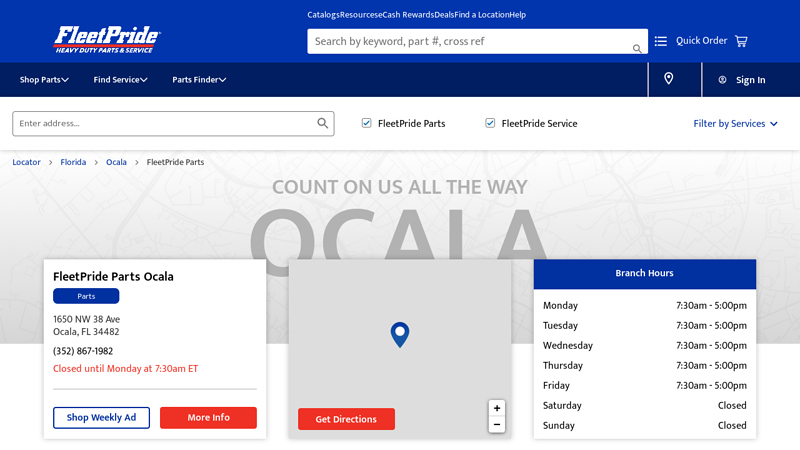Go to Florida in the breadcrumb

(x=73, y=162)
